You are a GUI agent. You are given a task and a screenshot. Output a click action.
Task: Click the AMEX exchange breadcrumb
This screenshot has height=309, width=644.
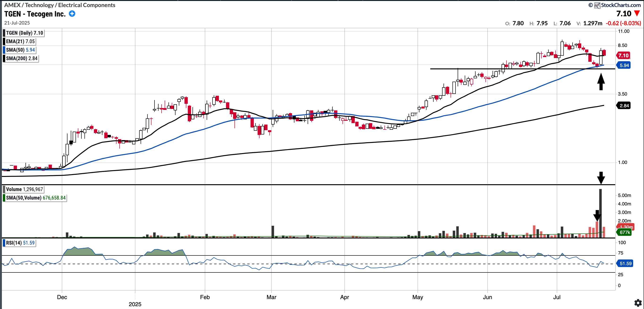(x=12, y=5)
